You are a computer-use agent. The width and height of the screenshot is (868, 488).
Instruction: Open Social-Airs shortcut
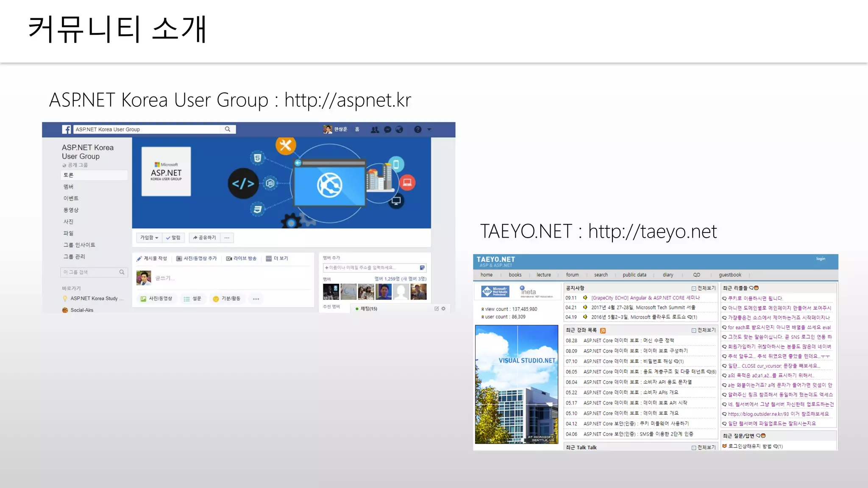pos(82,310)
